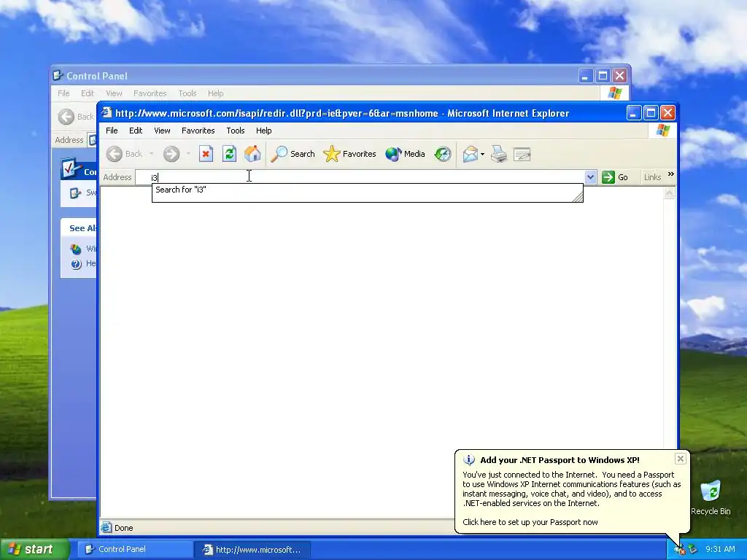
Task: Expand the Address bar dropdown list
Action: [x=590, y=177]
